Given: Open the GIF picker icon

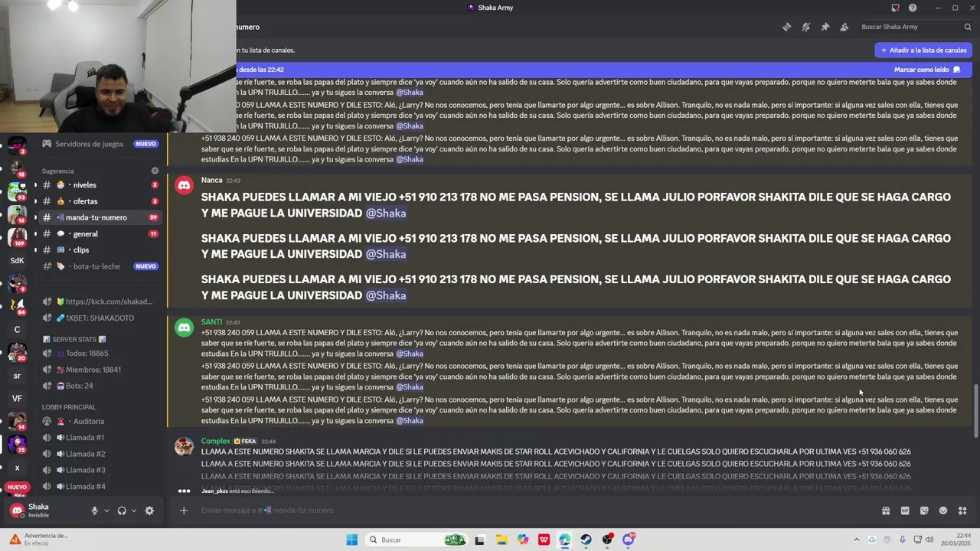Looking at the screenshot, I should [x=905, y=510].
